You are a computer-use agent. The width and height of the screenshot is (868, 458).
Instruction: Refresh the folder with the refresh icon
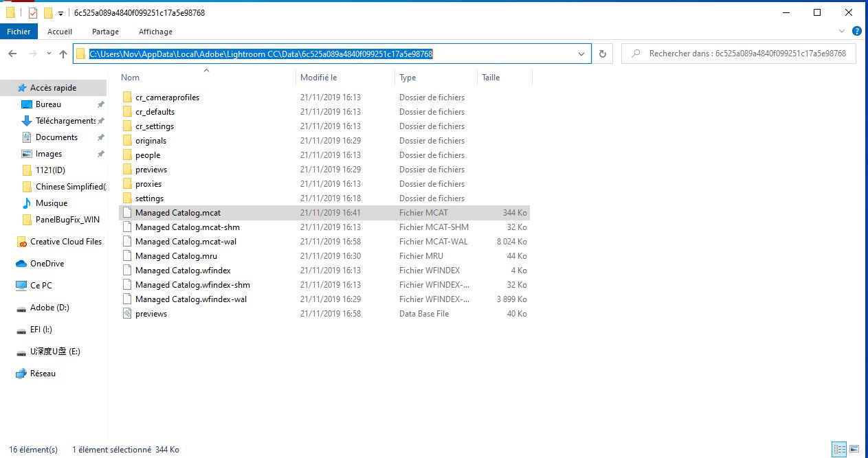tap(602, 54)
